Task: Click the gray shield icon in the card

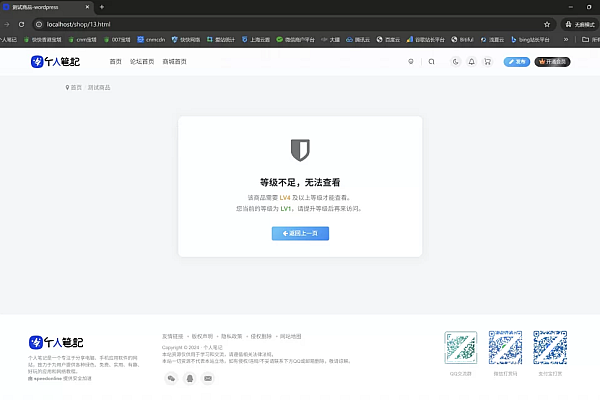Action: 300,150
